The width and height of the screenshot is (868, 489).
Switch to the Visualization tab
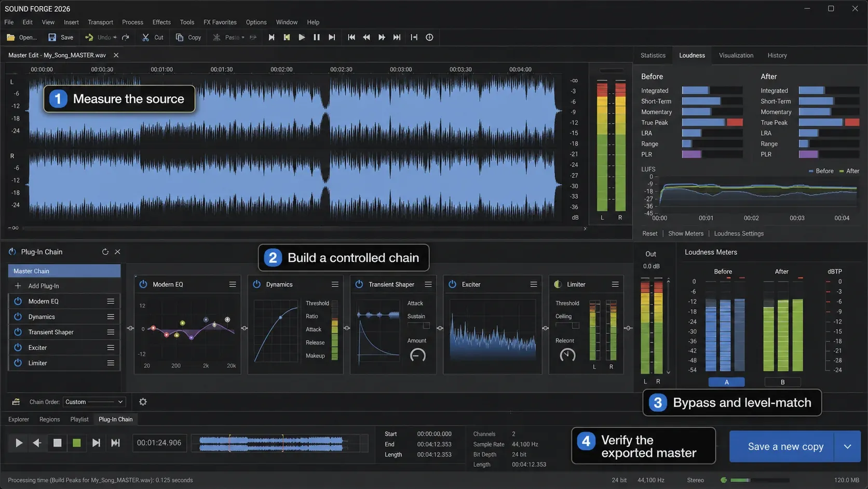tap(736, 55)
